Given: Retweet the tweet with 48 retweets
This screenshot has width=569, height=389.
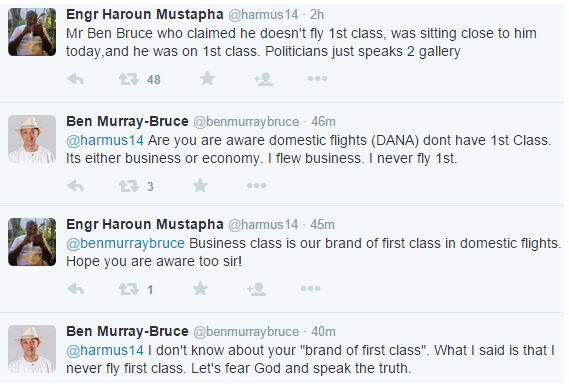Looking at the screenshot, I should [128, 79].
